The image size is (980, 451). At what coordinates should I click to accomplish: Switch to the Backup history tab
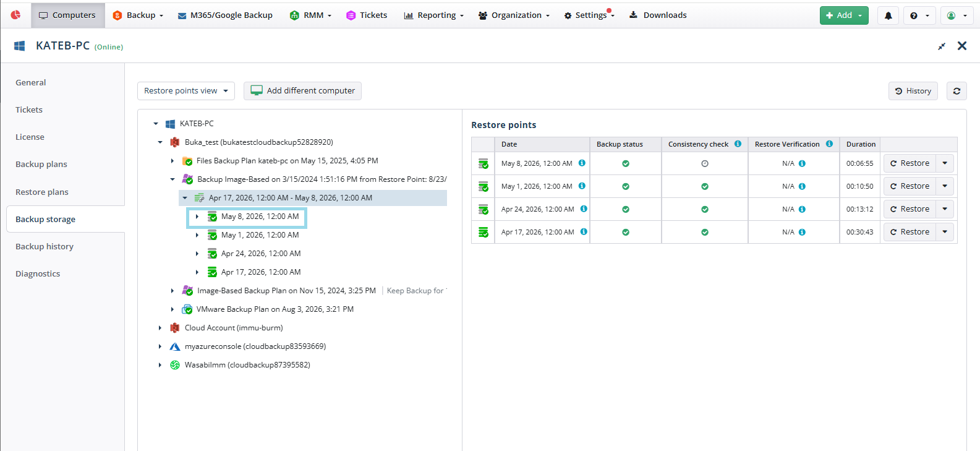click(45, 246)
